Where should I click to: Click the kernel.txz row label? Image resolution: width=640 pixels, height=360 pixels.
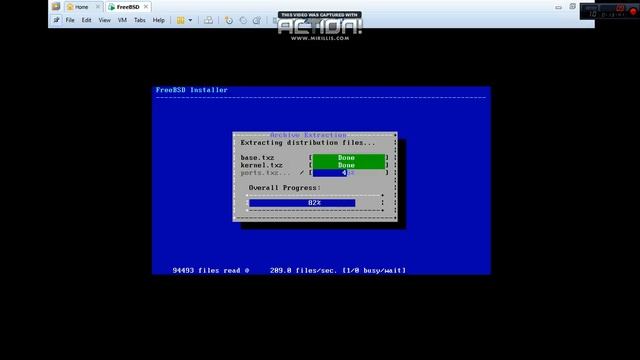click(261, 165)
